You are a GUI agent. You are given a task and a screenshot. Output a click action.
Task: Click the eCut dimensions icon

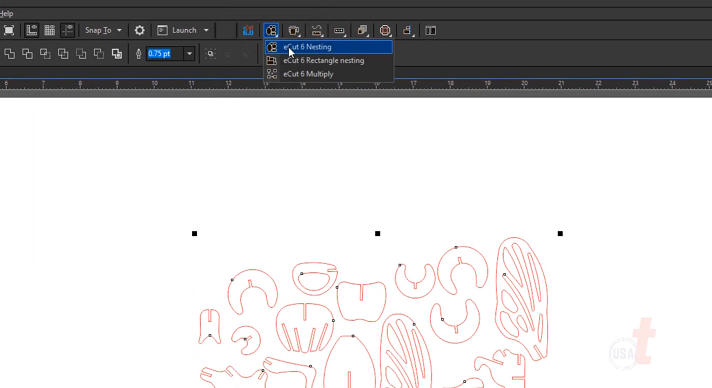click(339, 30)
